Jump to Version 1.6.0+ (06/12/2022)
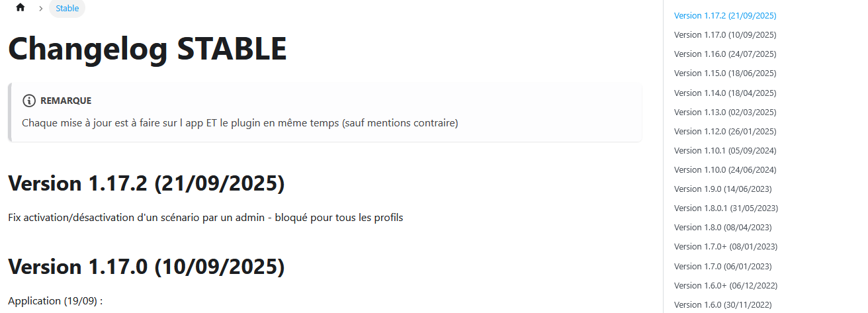 click(725, 285)
